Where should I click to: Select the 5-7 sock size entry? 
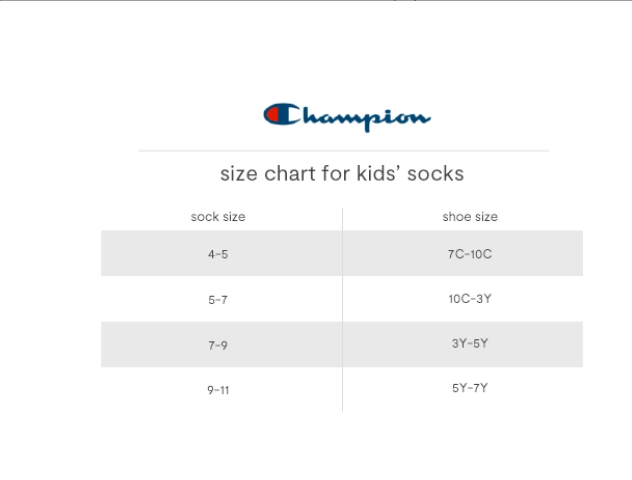(218, 300)
